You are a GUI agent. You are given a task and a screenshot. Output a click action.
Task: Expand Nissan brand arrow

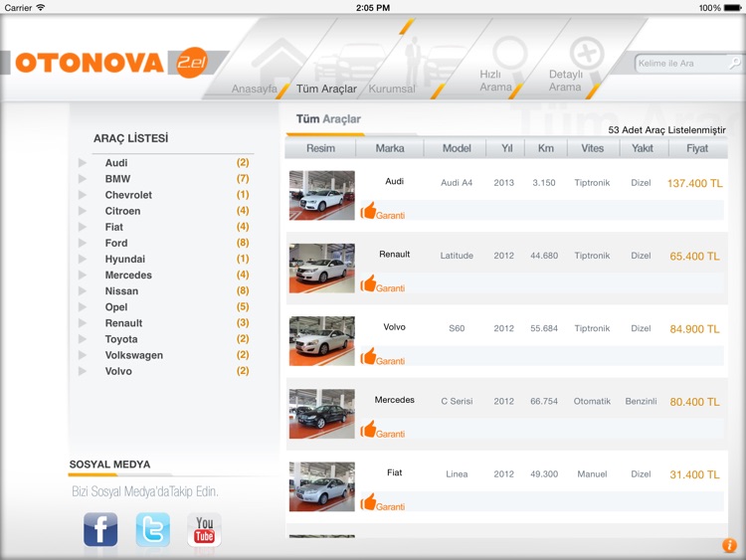83,291
